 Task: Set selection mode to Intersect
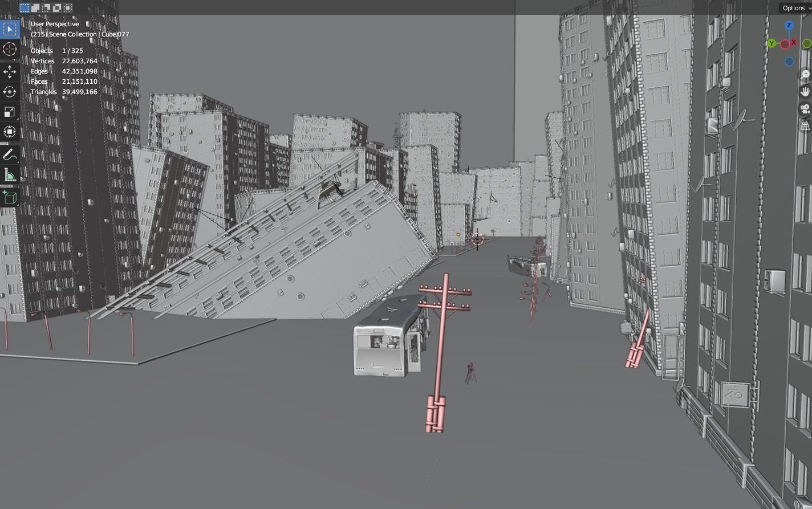[68, 7]
